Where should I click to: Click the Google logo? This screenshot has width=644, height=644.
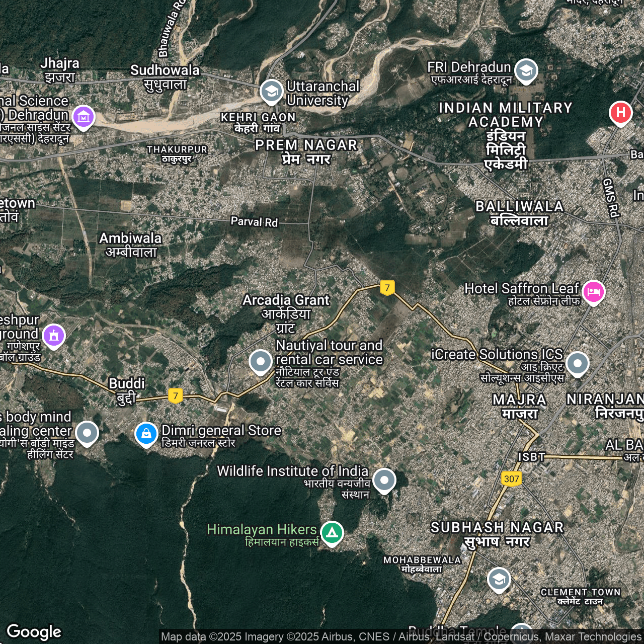[34, 631]
